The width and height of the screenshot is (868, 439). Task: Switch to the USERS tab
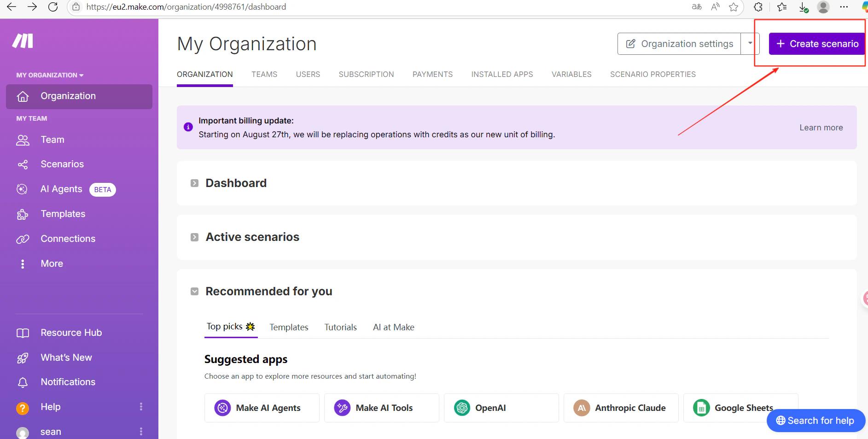click(308, 74)
